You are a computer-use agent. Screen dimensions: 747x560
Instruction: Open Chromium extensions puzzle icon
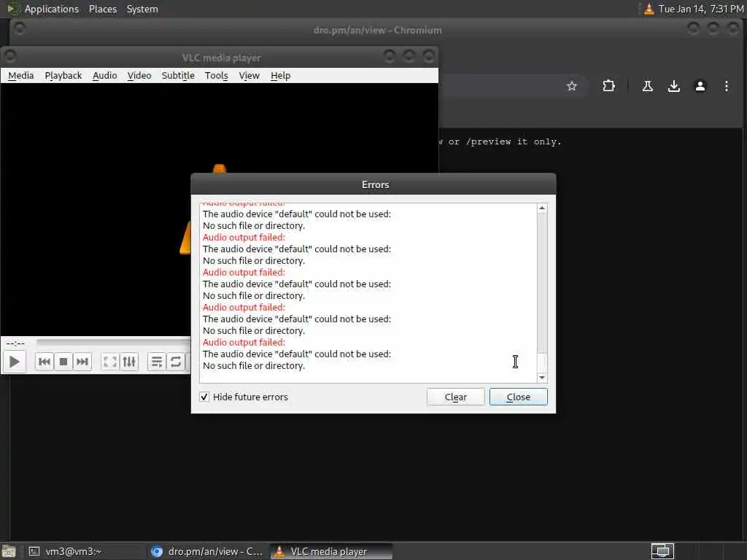point(608,86)
